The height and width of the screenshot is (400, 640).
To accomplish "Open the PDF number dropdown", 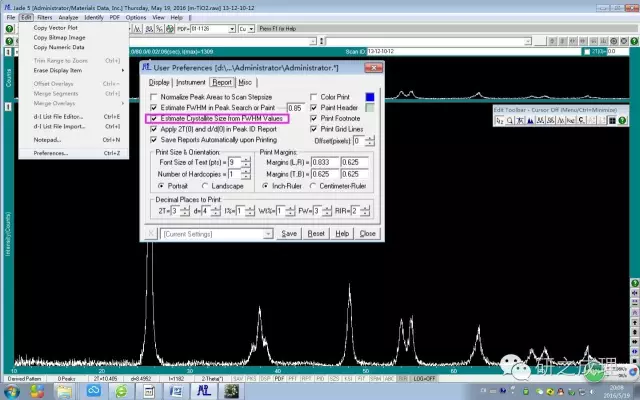I will [x=231, y=29].
